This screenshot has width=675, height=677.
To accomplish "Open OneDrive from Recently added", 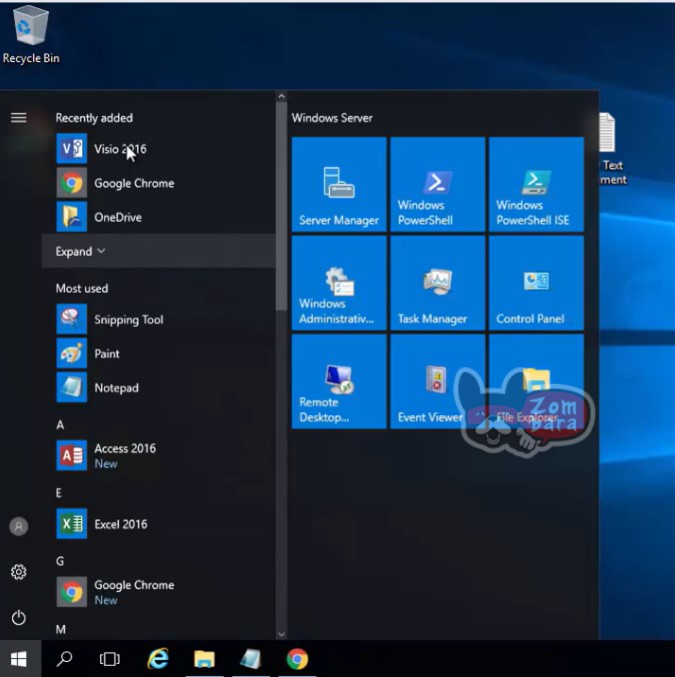I will (x=158, y=217).
